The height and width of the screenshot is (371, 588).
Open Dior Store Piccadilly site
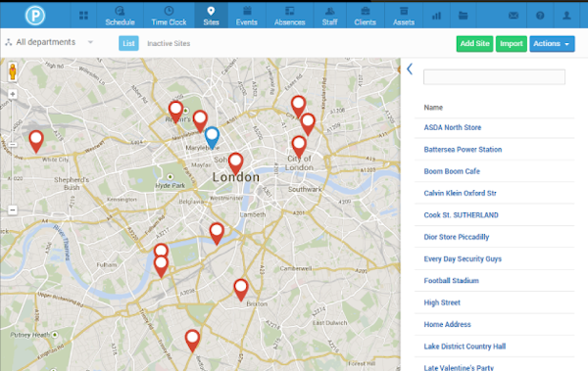pyautogui.click(x=457, y=237)
